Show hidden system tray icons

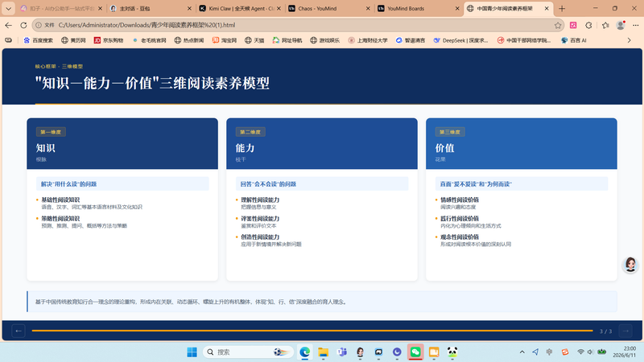tap(522, 352)
